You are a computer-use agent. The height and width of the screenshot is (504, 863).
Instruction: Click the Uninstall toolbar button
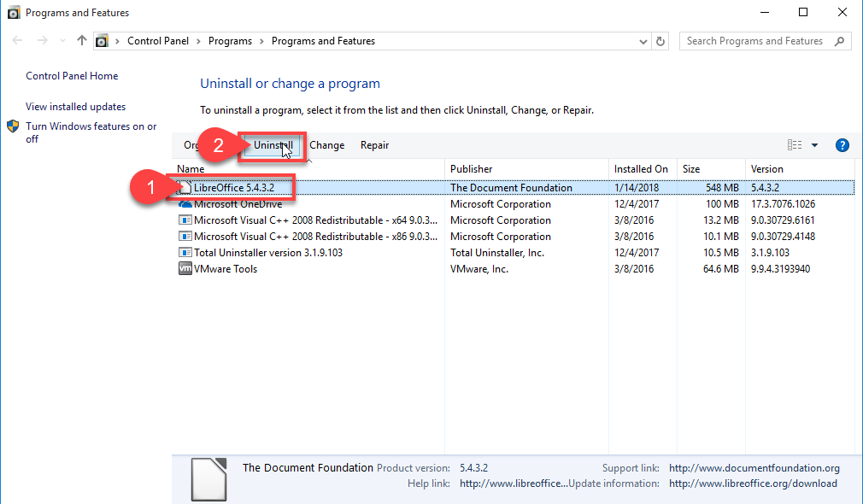pos(273,145)
